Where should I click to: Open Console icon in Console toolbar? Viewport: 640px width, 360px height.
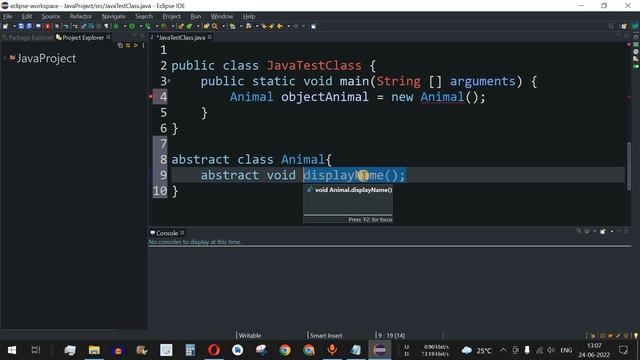603,231
